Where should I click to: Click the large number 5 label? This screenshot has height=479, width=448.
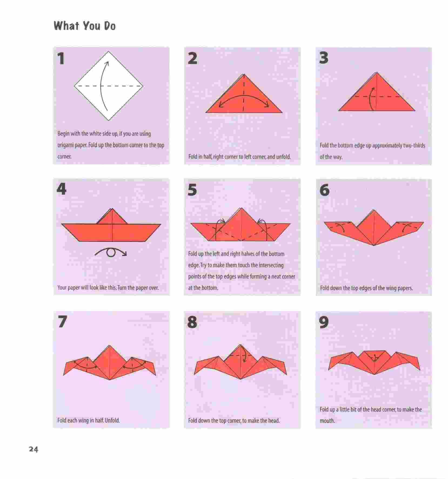(192, 190)
